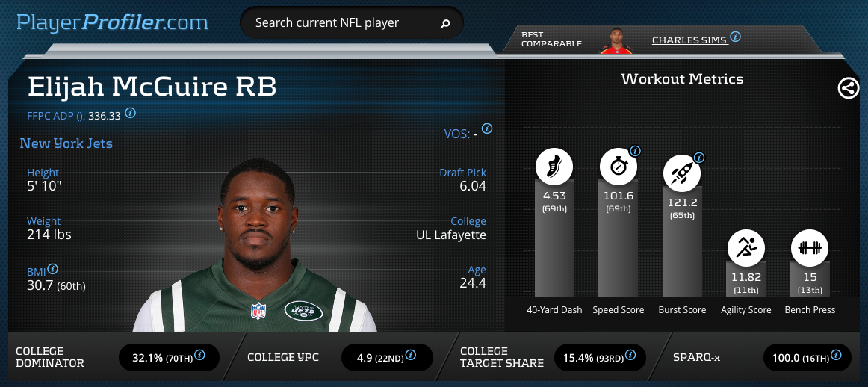Click the Best Comparable label
868x387 pixels.
(x=551, y=40)
